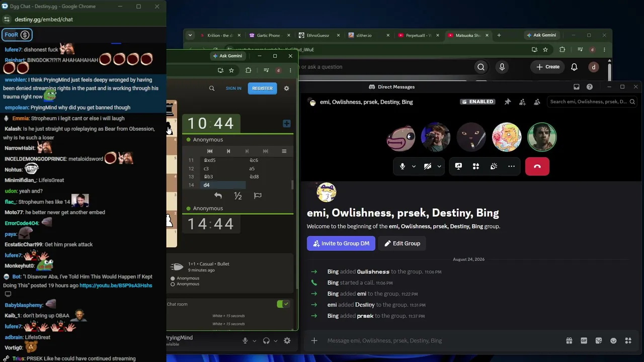Propose a takeback with the arrow icon
The image size is (644, 362).
[218, 196]
